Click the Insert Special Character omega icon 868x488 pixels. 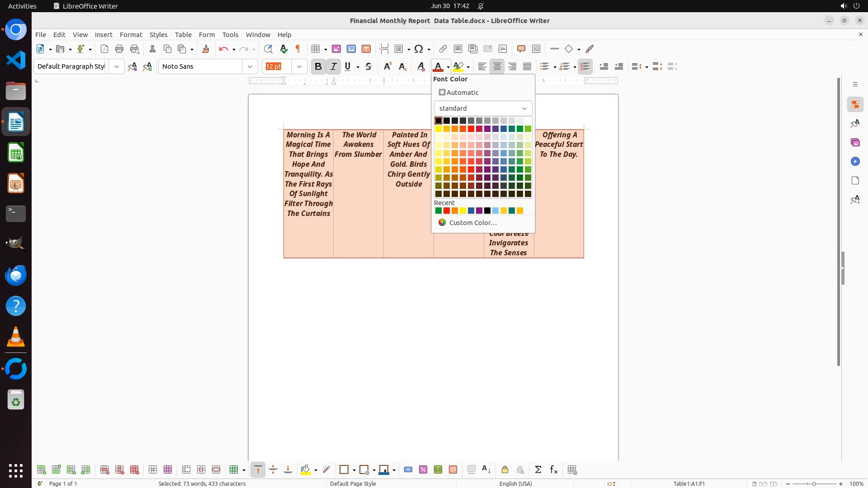[419, 49]
